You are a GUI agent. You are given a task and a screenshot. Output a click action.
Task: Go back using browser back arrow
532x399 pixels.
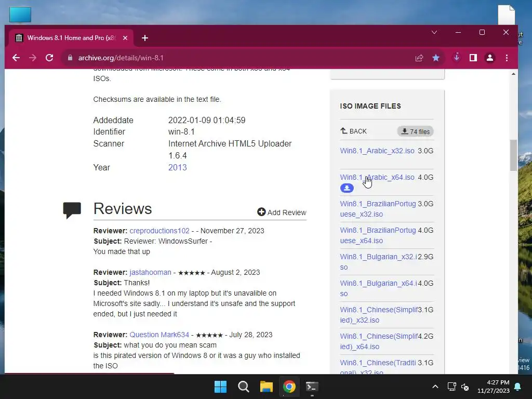tap(16, 58)
